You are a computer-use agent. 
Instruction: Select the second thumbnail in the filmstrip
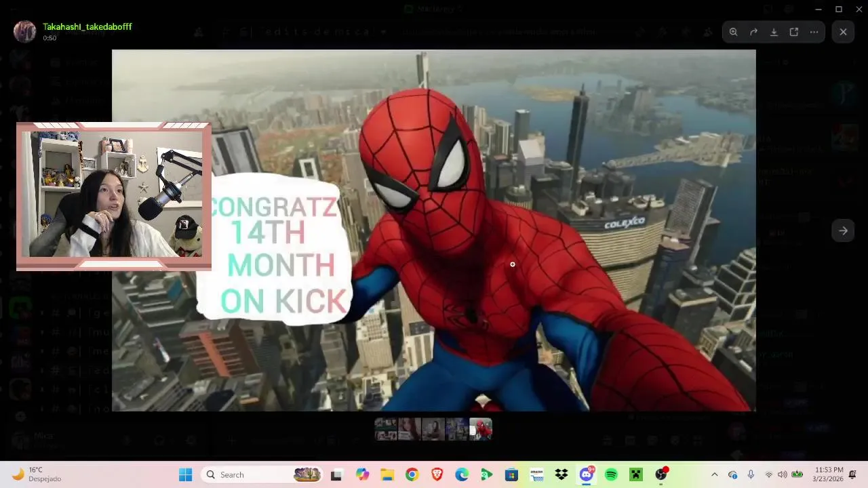point(410,429)
